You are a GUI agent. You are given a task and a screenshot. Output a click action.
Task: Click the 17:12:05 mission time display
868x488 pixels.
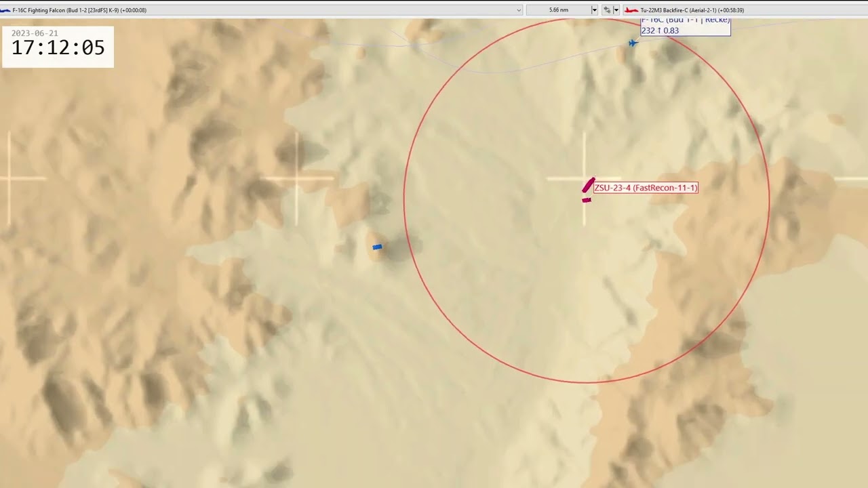click(58, 48)
